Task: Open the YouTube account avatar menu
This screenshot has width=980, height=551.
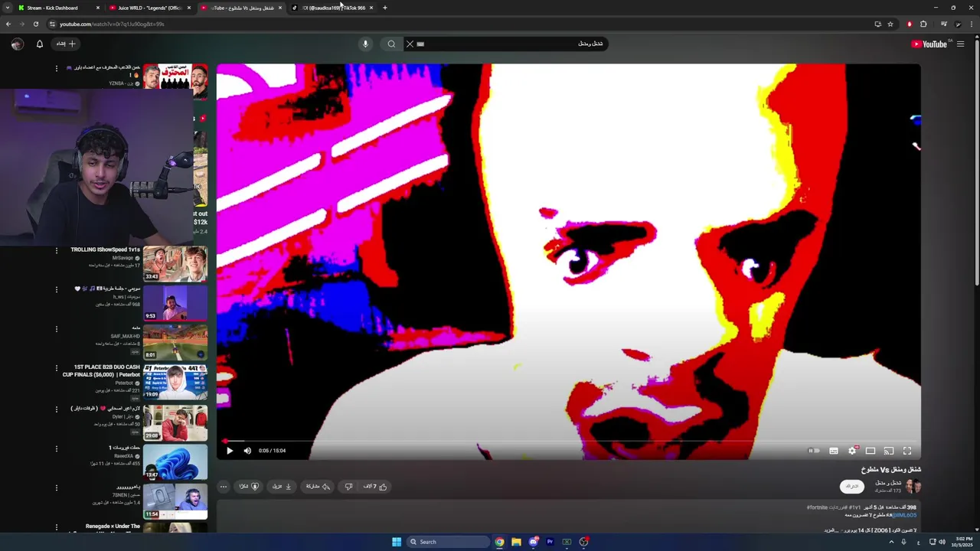Action: coord(17,44)
